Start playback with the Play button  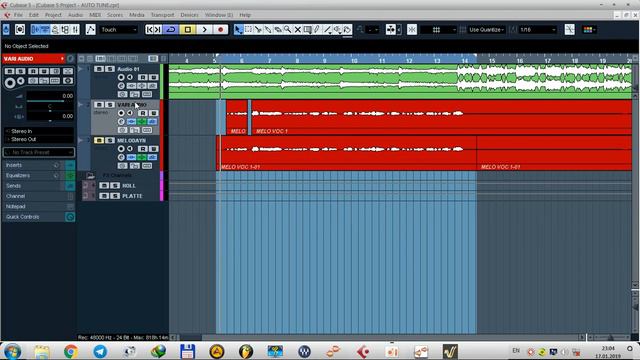click(x=204, y=29)
